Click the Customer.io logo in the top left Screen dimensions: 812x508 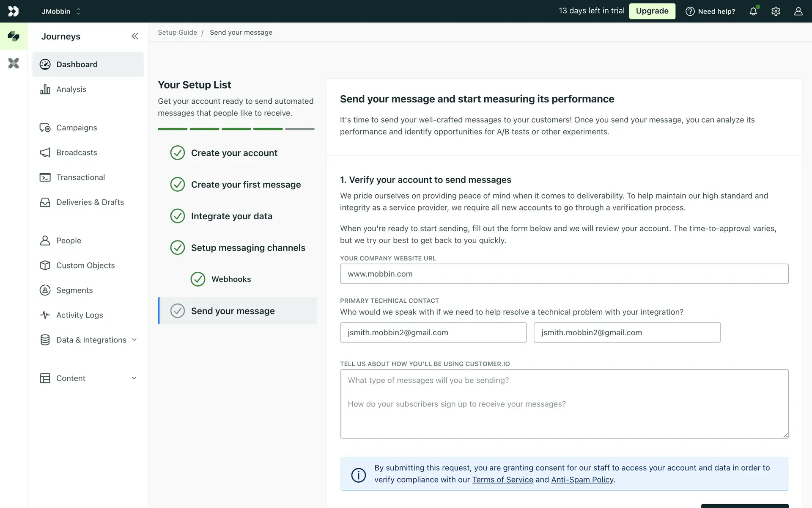[x=14, y=11]
